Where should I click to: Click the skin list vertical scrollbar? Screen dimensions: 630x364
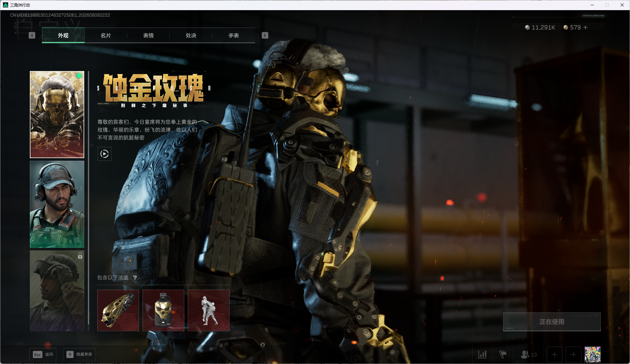[89, 198]
